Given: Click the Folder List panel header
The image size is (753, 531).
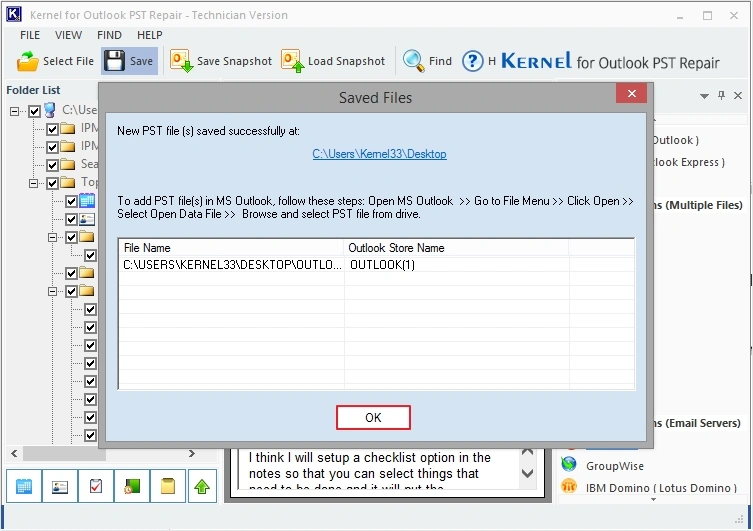Looking at the screenshot, I should [33, 90].
